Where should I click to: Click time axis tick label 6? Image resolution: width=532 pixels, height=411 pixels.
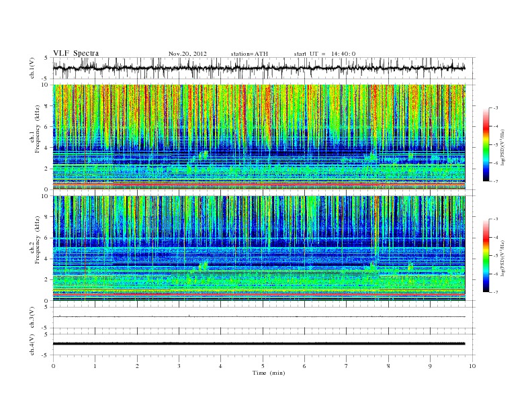point(304,366)
